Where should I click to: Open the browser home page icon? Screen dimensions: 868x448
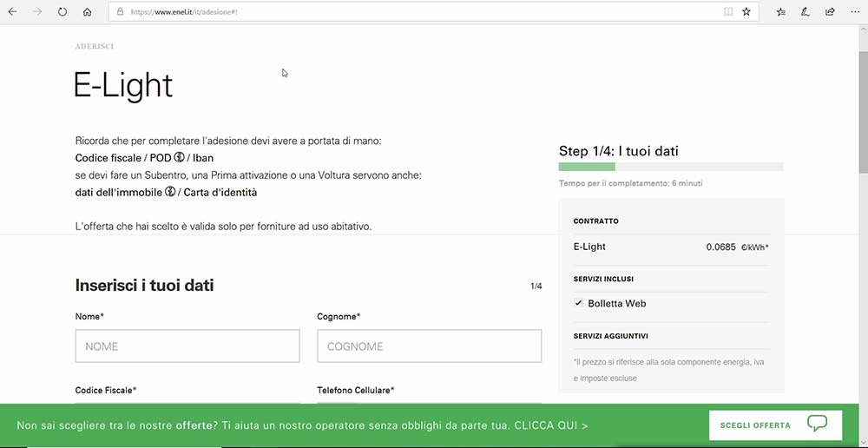click(x=87, y=11)
